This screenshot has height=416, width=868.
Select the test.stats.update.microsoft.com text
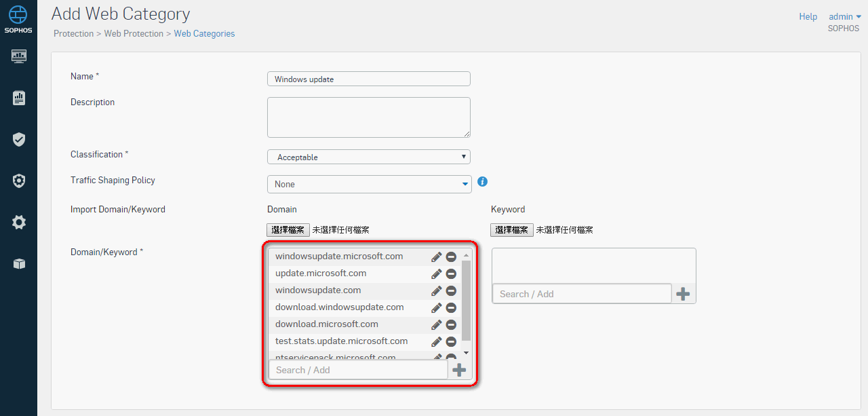pyautogui.click(x=342, y=341)
